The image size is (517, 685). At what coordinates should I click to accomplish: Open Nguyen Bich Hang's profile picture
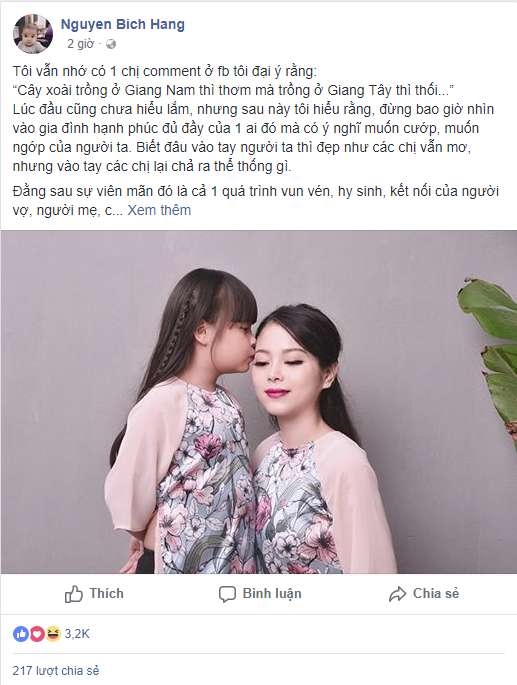pos(33,33)
